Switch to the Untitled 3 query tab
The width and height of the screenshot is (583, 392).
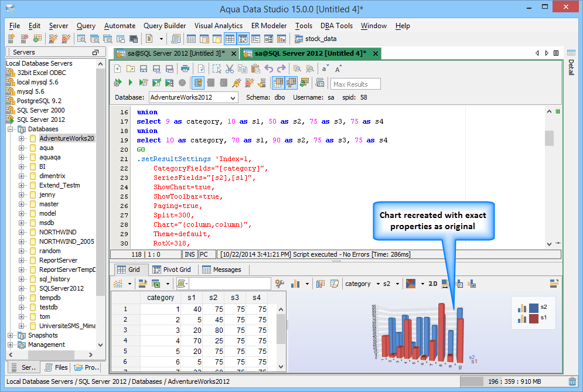176,53
